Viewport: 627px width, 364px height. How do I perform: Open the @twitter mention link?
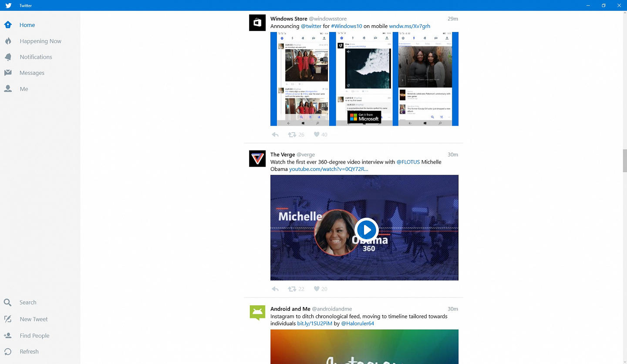[311, 26]
